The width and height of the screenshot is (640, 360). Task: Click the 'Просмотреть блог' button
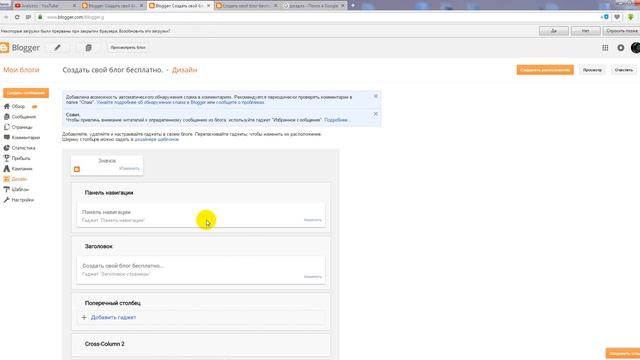pos(128,48)
